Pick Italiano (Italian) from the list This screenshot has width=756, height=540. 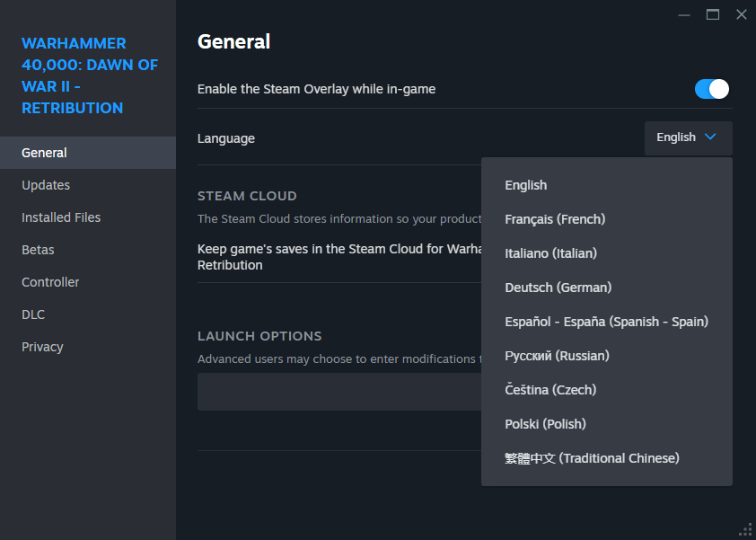coord(550,253)
